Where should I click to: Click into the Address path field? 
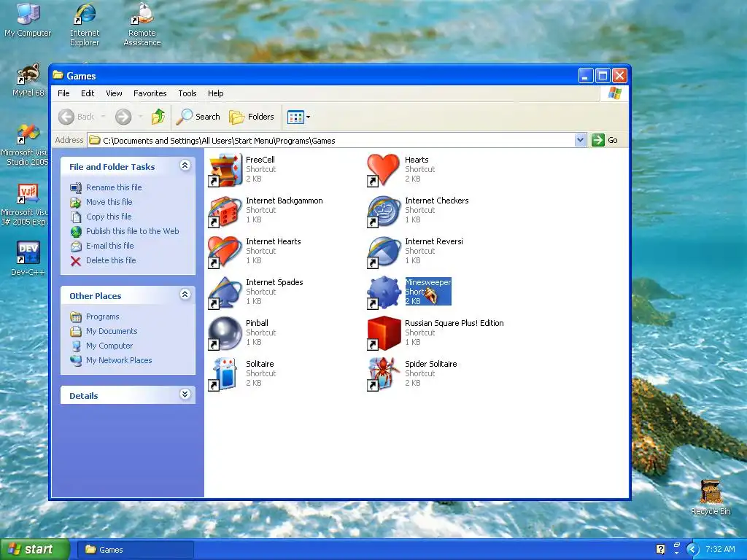(x=332, y=140)
